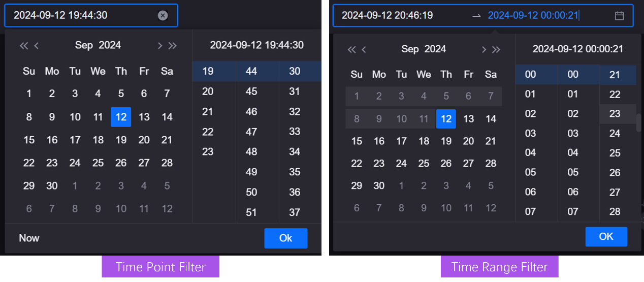The height and width of the screenshot is (282, 644).
Task: Confirm time point with Ok button
Action: tap(285, 238)
